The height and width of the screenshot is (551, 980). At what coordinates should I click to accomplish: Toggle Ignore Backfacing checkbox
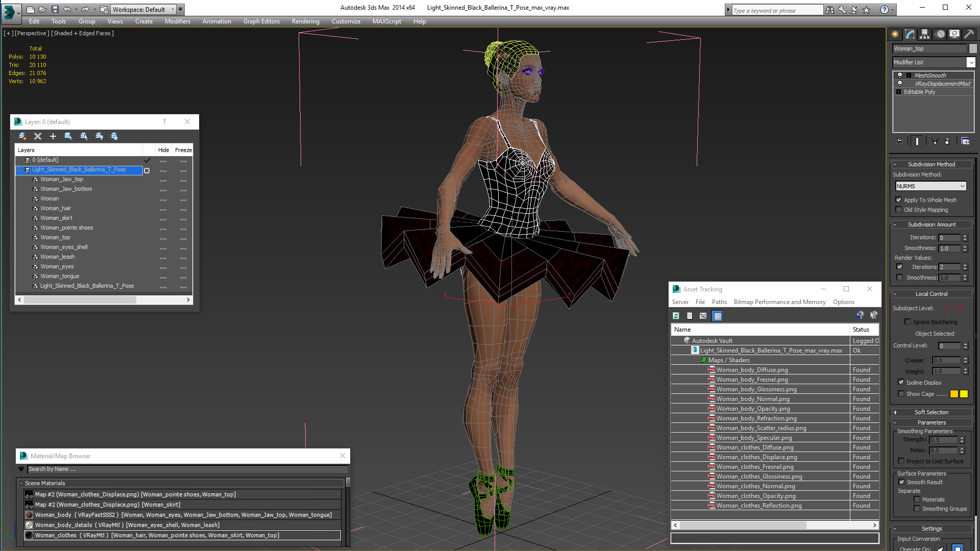pos(908,322)
